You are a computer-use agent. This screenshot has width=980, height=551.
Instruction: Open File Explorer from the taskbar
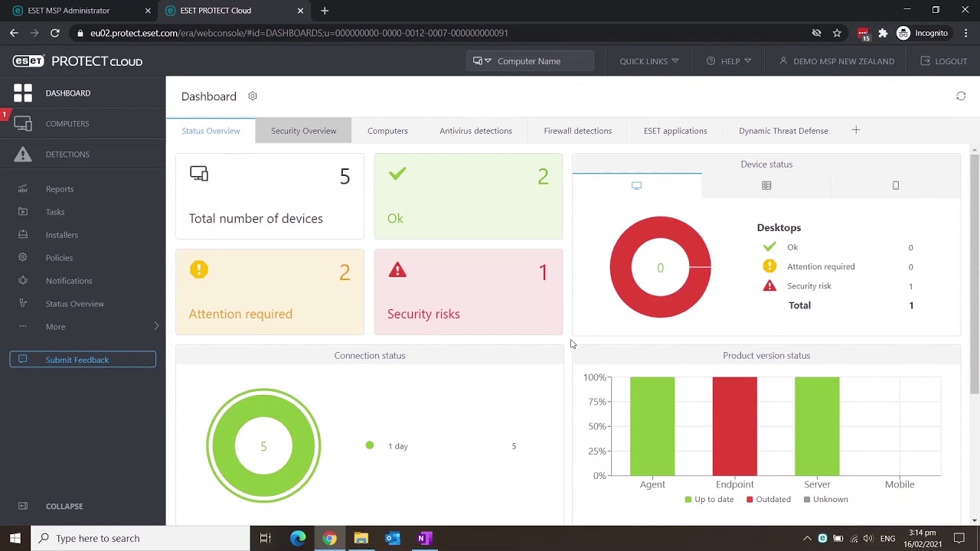coord(361,538)
